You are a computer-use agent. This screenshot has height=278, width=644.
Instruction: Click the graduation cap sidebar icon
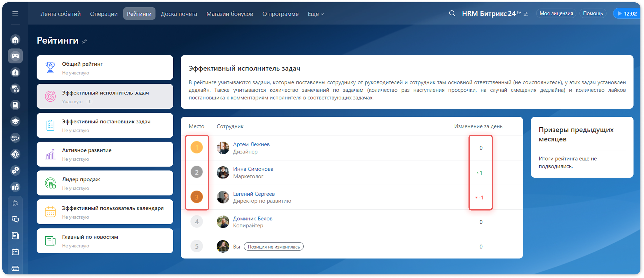click(x=15, y=121)
